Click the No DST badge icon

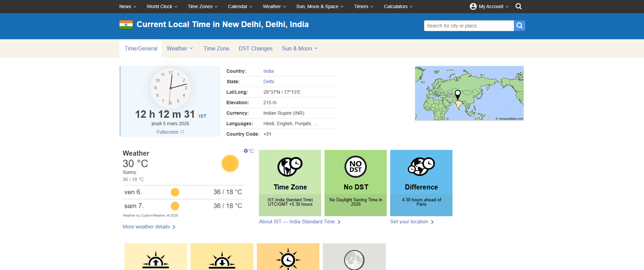coord(356,167)
